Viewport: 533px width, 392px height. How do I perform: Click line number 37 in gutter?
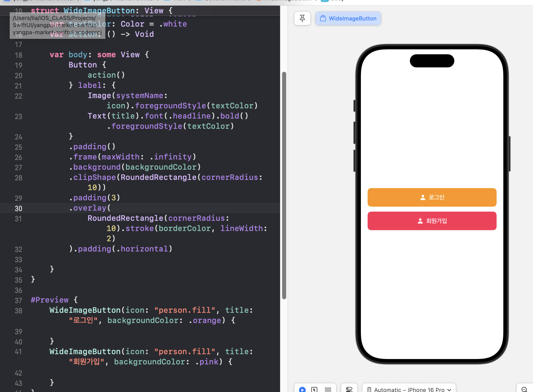(x=18, y=301)
